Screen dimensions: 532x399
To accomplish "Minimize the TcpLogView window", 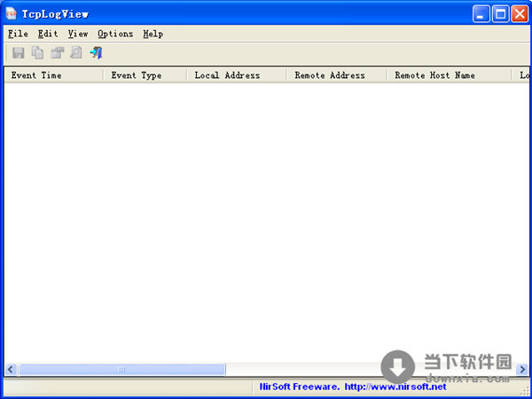I will [x=481, y=14].
